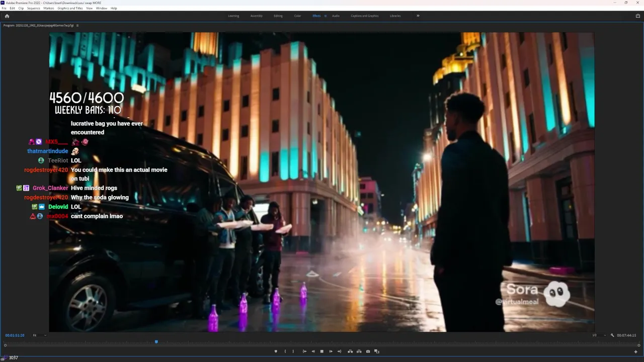The height and width of the screenshot is (362, 644).
Task: Switch to the Editing workspace
Action: click(x=278, y=16)
